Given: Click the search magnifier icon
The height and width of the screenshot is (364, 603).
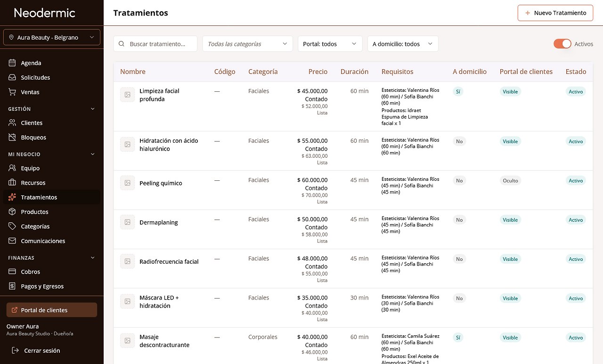Looking at the screenshot, I should coord(122,44).
